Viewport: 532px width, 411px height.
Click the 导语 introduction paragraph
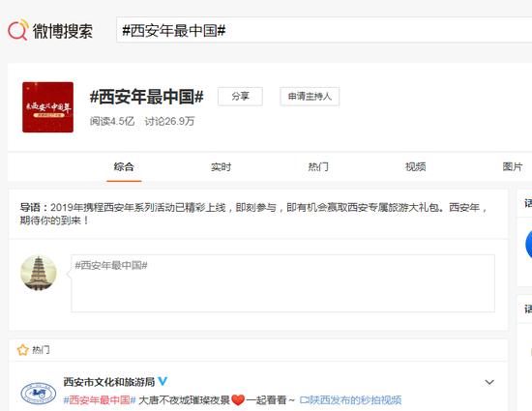point(253,214)
